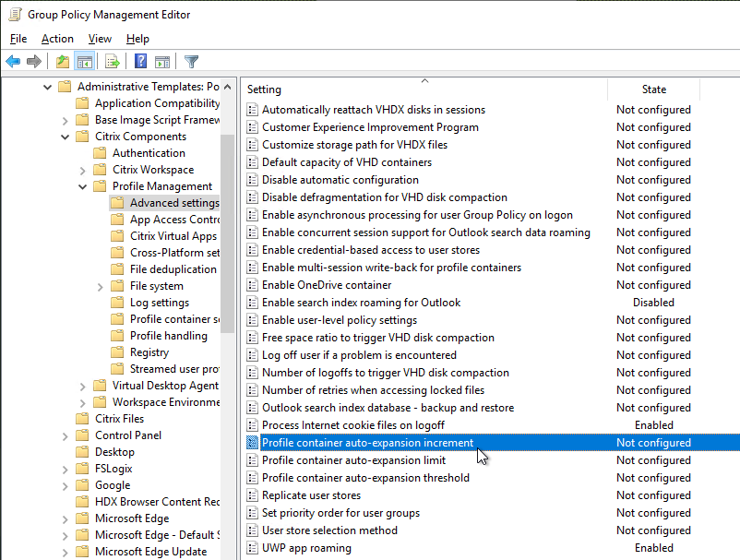Go up one level using toolbar folder icon

click(63, 61)
